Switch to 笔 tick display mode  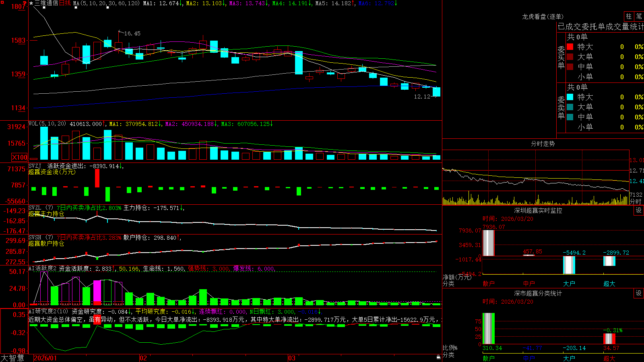639,16
